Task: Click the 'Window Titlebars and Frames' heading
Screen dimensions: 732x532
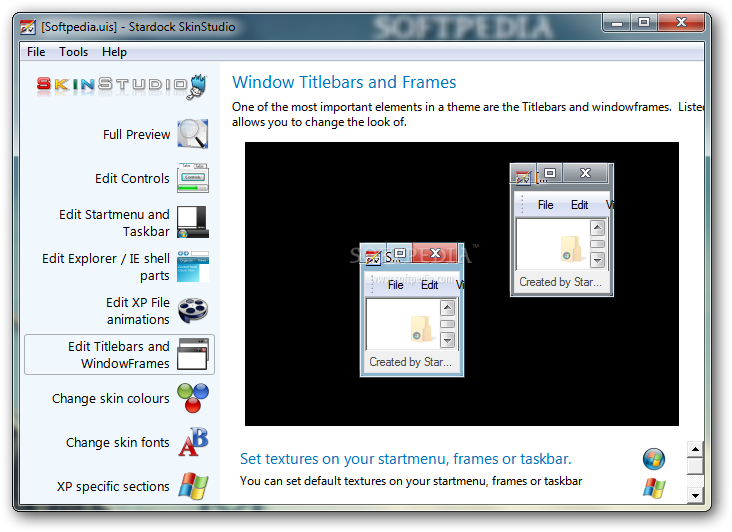Action: point(344,82)
